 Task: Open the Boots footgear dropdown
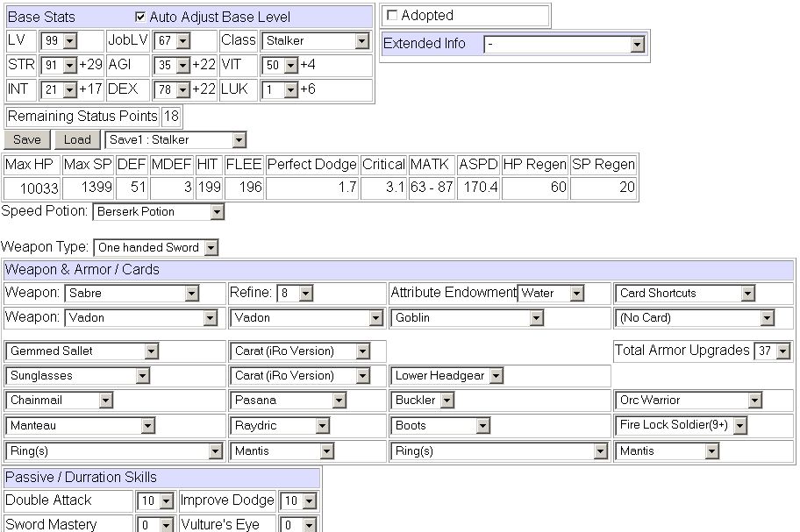[440, 425]
